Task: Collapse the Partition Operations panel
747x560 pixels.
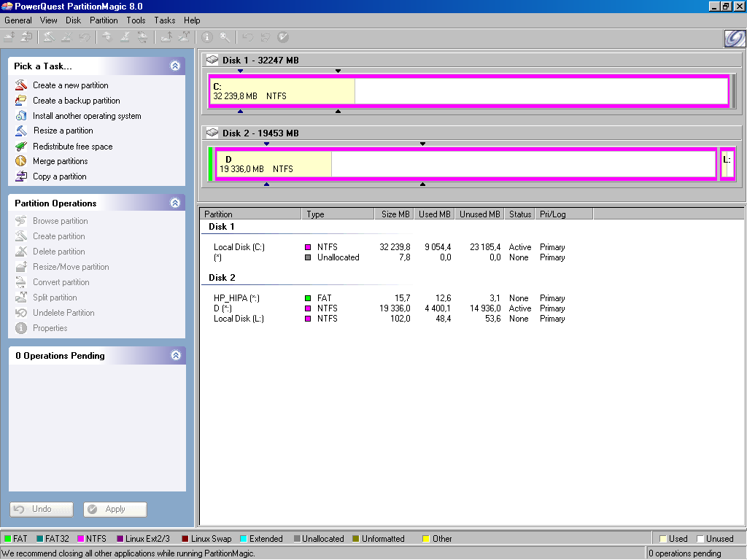Action: (175, 203)
